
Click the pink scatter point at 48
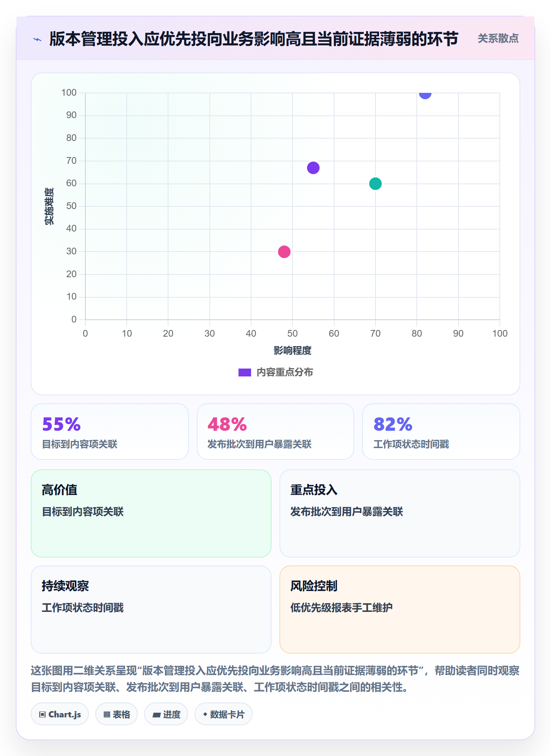[284, 252]
